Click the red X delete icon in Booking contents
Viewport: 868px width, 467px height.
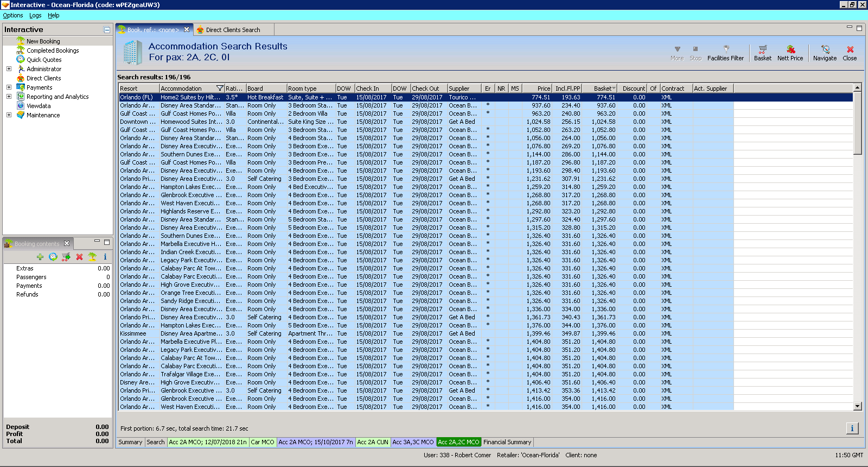coord(79,257)
